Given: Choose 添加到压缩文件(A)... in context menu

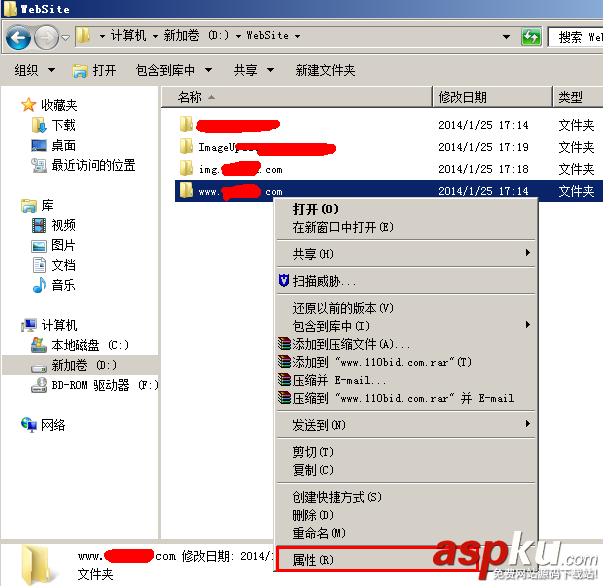Looking at the screenshot, I should [x=406, y=344].
